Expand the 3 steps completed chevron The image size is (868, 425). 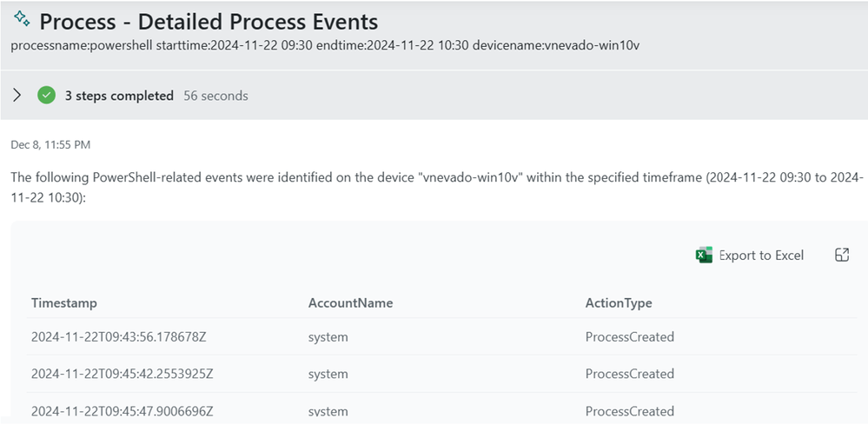[x=17, y=96]
